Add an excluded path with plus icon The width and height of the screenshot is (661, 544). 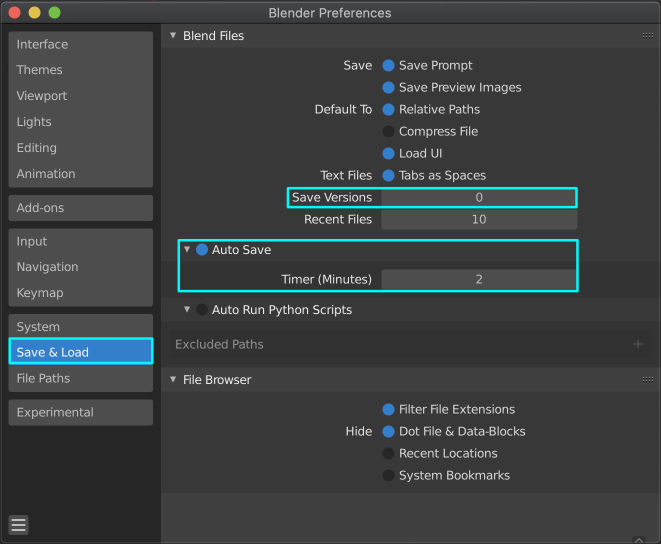click(x=638, y=344)
